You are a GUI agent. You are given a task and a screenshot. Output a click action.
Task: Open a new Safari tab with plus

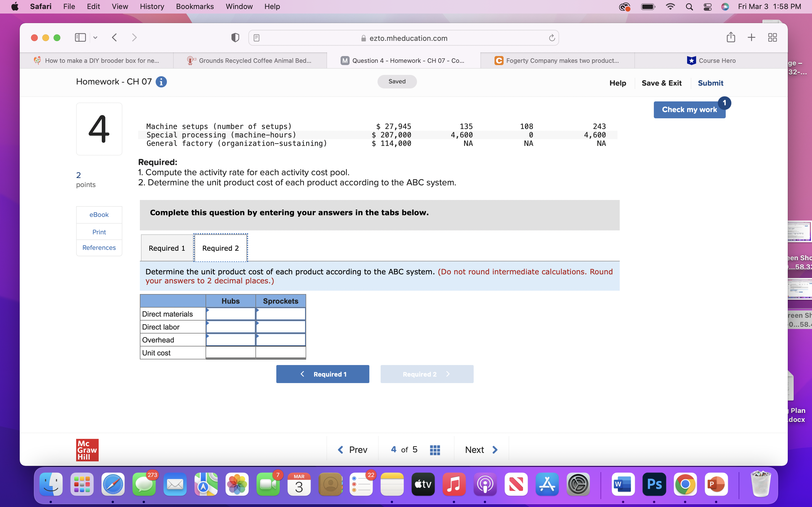(x=751, y=37)
